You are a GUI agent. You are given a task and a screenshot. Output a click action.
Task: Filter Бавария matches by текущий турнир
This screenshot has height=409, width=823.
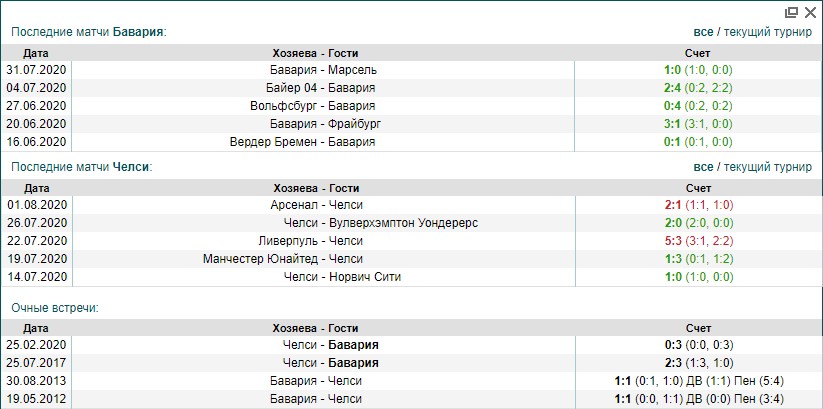[770, 32]
